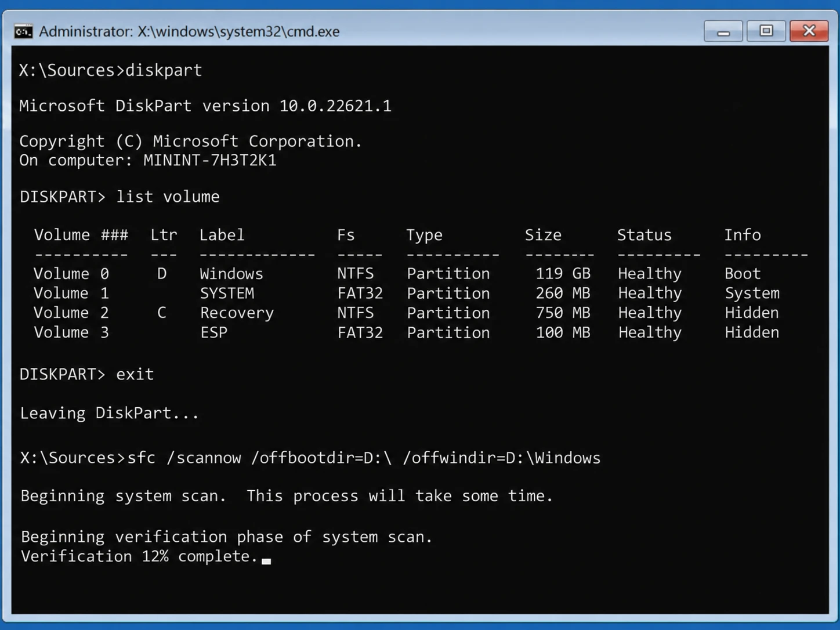840x630 pixels.
Task: Click the 'Label' column header
Action: tap(222, 235)
